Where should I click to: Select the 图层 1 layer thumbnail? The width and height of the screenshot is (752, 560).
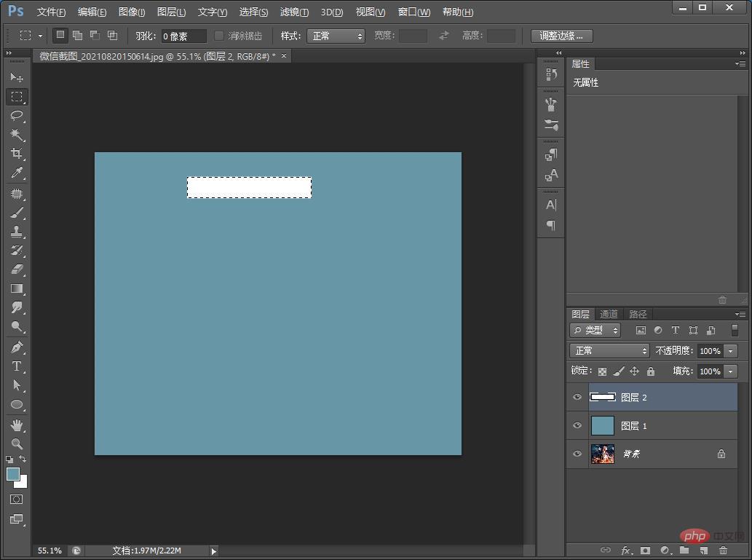603,426
